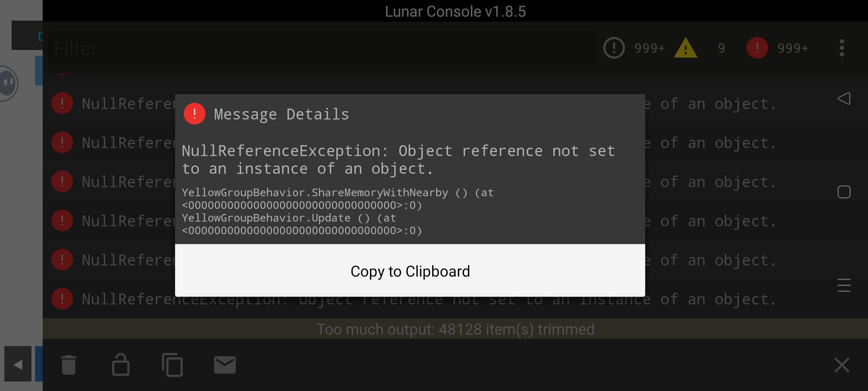Viewport: 868px width, 391px height.
Task: Select the last NullReferenceException log entry
Action: pyautogui.click(x=434, y=299)
